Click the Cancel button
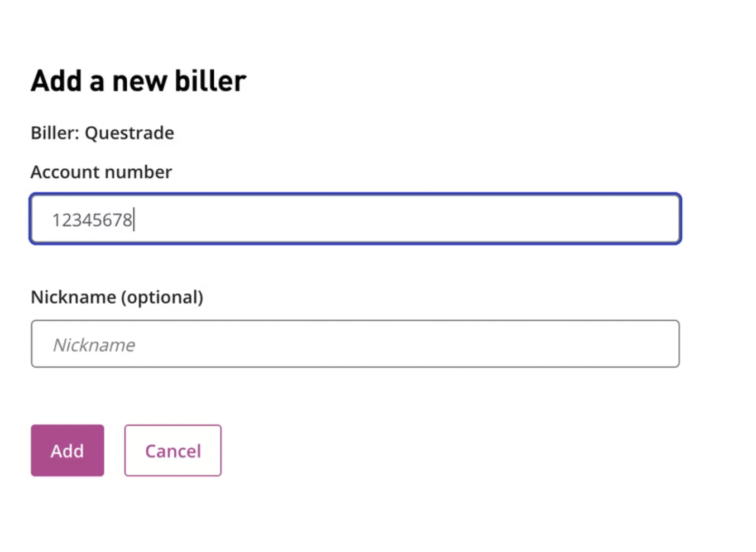This screenshot has height=552, width=756. click(173, 450)
